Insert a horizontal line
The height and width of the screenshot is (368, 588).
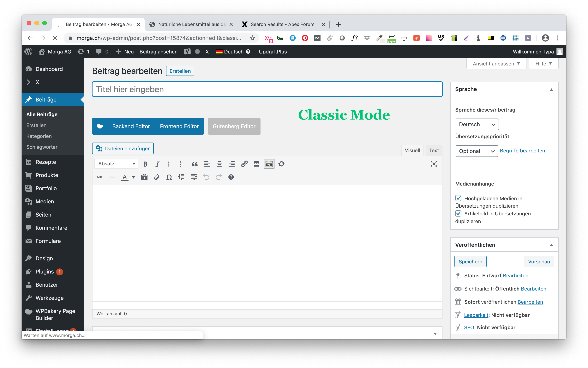[x=112, y=177]
